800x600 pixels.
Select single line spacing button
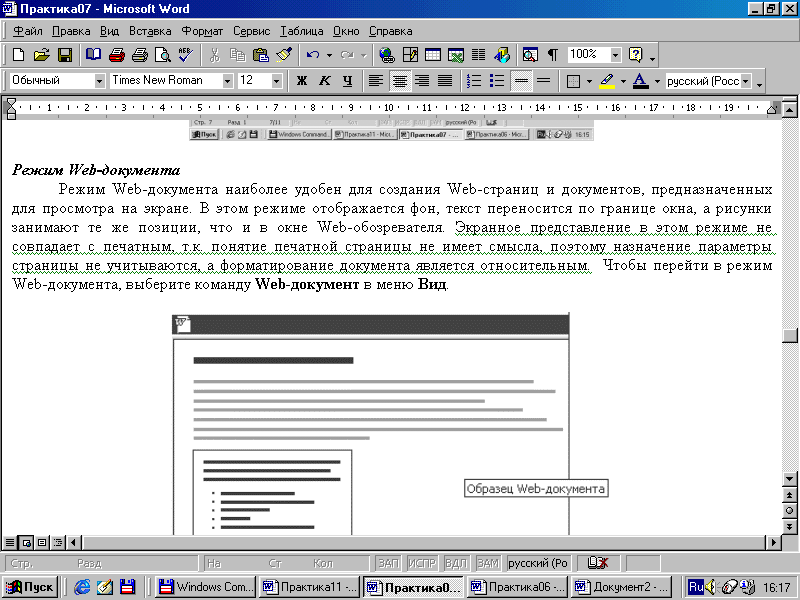(521, 81)
